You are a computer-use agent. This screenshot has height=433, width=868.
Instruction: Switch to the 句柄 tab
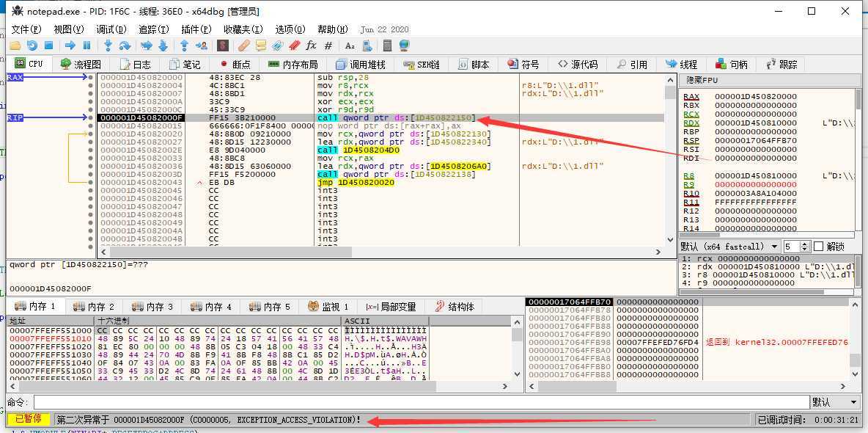click(732, 65)
